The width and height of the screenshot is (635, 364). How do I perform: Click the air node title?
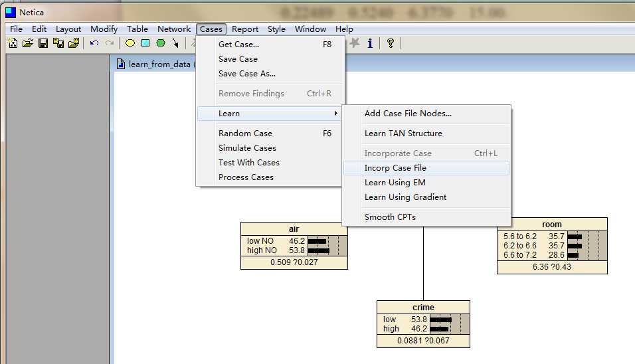point(294,229)
